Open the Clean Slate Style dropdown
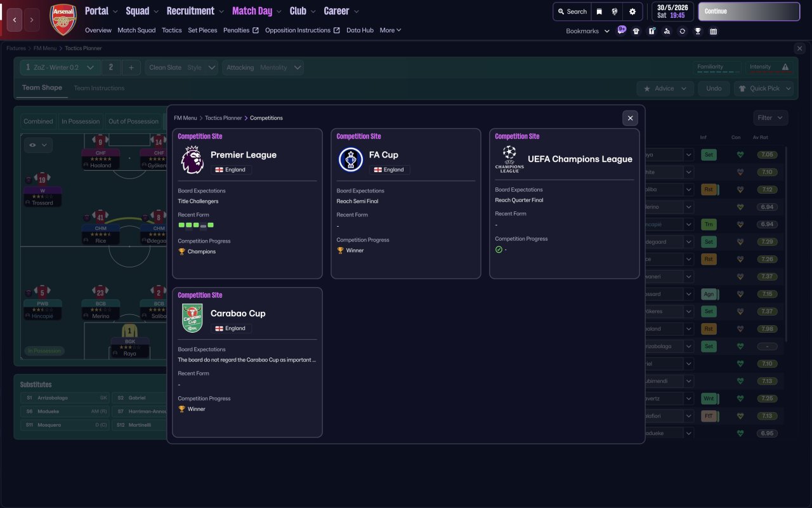The width and height of the screenshot is (812, 508). (x=182, y=67)
